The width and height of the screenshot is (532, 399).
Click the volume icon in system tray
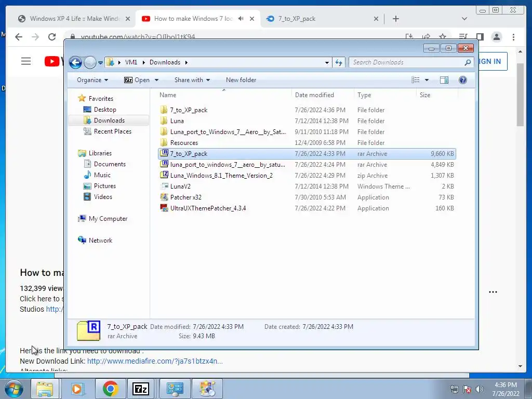(x=479, y=389)
